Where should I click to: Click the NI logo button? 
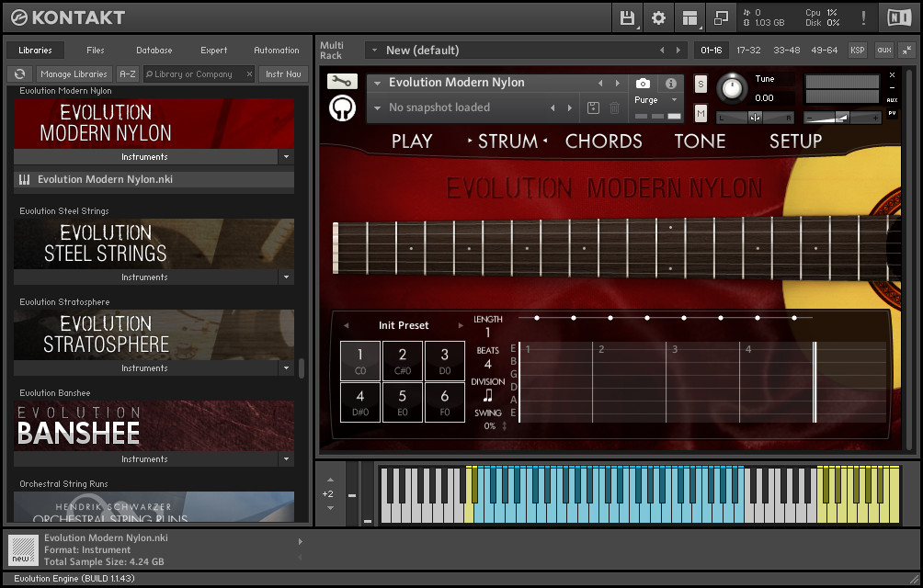click(899, 17)
